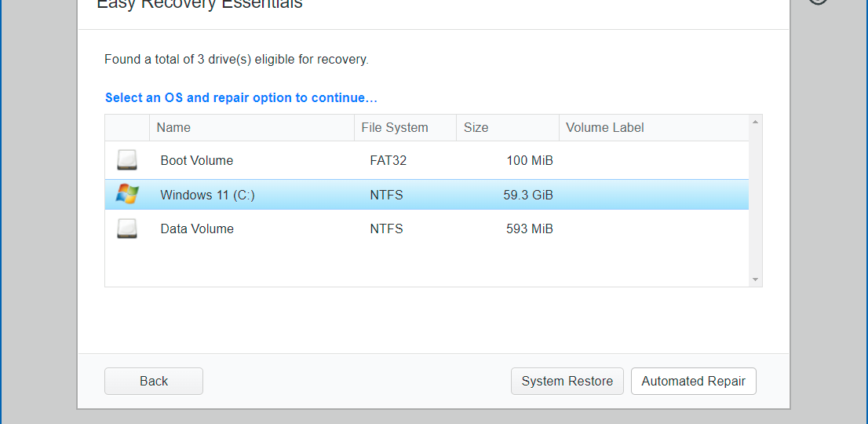The width and height of the screenshot is (868, 424).
Task: Sort by the Volume Label column header
Action: tap(654, 128)
